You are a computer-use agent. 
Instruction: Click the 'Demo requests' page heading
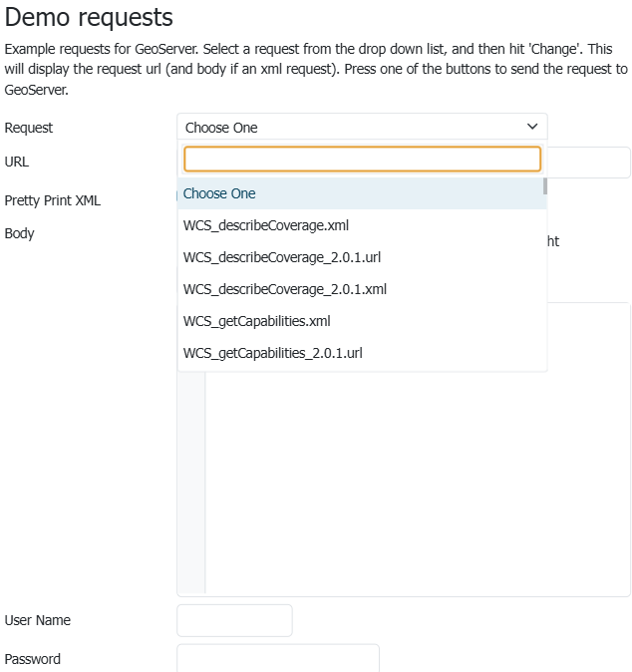pyautogui.click(x=89, y=17)
